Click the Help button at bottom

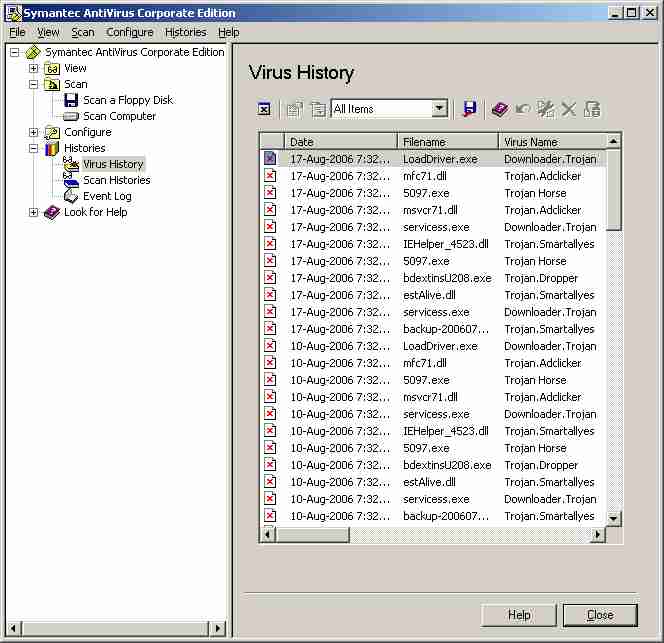(x=519, y=615)
